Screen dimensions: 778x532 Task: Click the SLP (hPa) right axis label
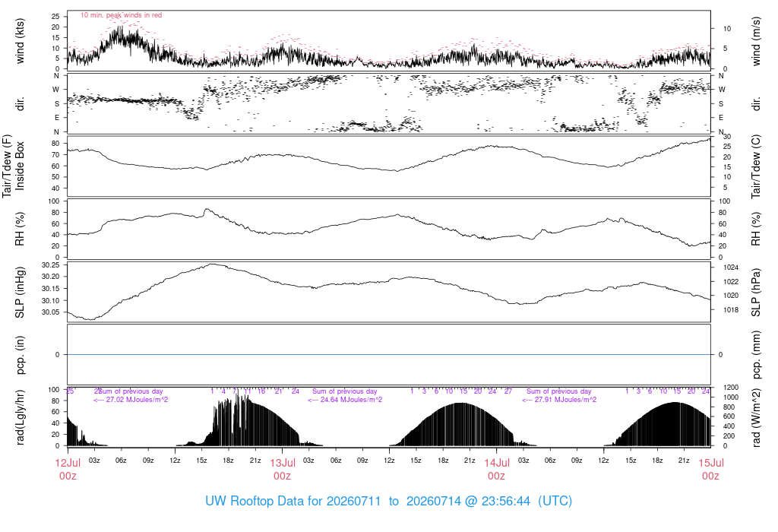point(756,292)
